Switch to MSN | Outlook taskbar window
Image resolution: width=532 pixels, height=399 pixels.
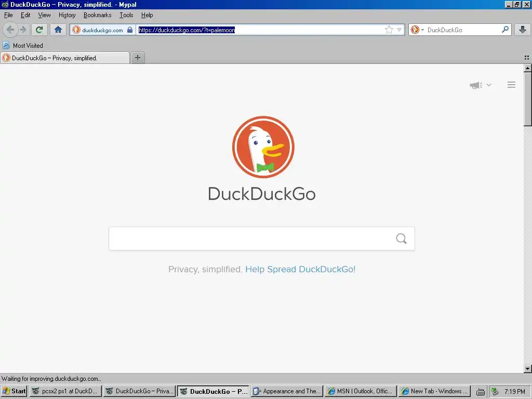coord(361,391)
